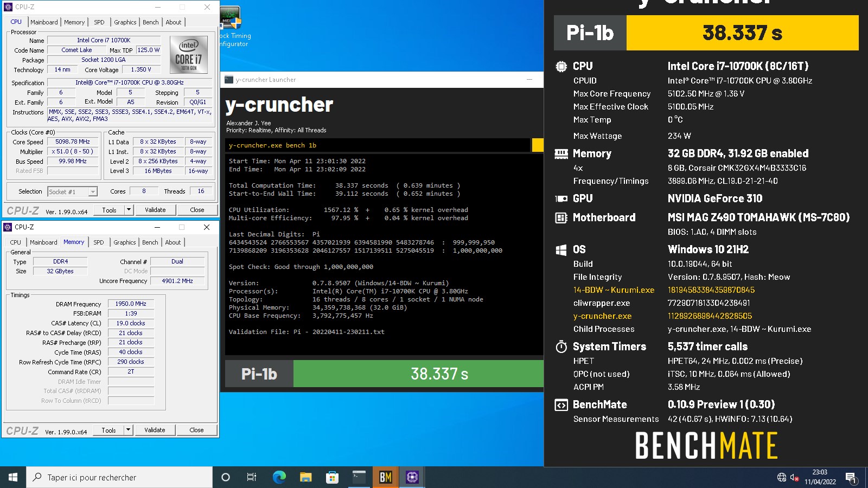The height and width of the screenshot is (488, 868).
Task: Click Tools button in upper CPU-Z
Action: 110,210
